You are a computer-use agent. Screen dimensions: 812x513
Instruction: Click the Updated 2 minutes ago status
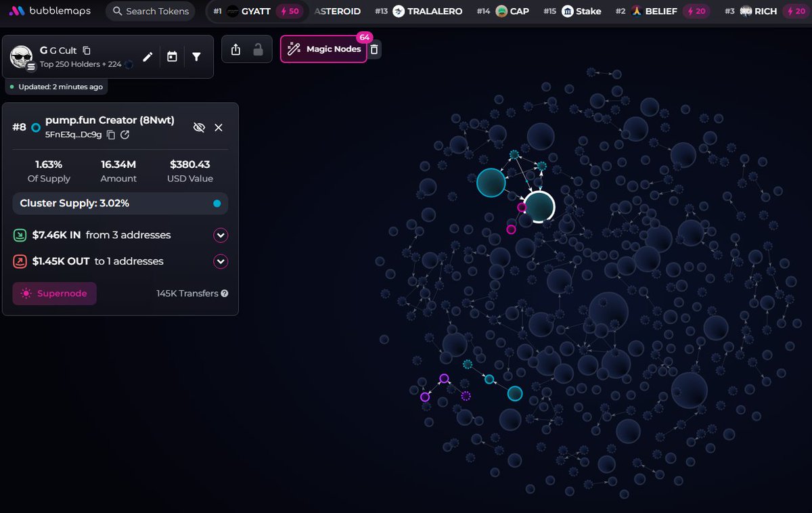click(56, 87)
